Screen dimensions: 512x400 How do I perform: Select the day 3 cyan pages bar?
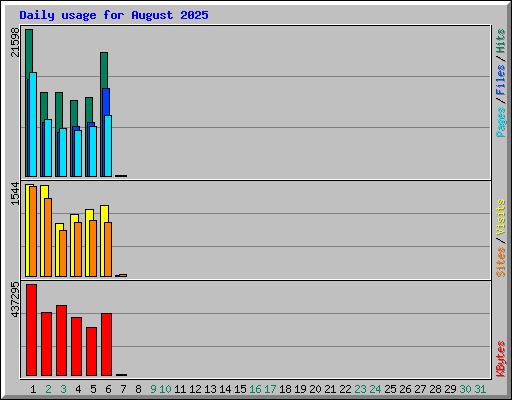click(63, 152)
